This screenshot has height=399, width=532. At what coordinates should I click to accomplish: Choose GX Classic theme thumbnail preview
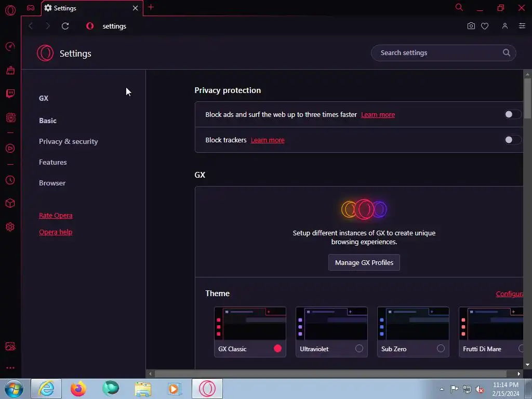[250, 323]
